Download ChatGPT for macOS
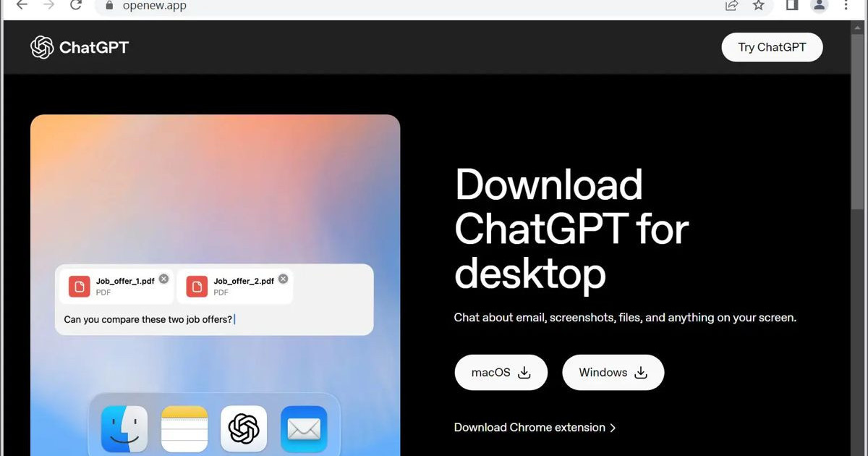Viewport: 868px width, 456px height. coord(501,373)
